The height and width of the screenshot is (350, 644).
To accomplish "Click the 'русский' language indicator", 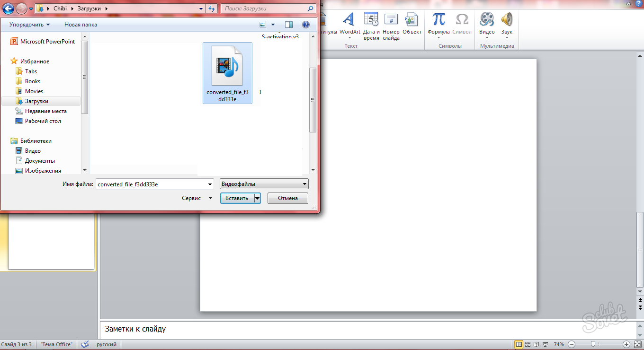I will pyautogui.click(x=107, y=344).
